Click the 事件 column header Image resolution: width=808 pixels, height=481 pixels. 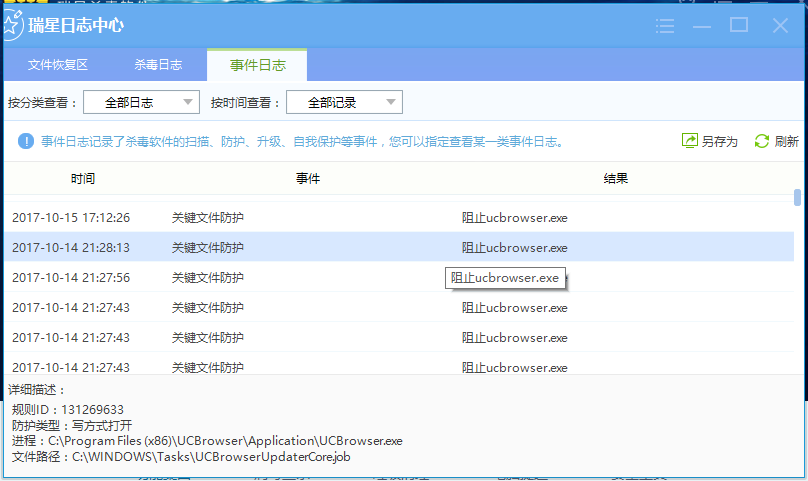[308, 179]
